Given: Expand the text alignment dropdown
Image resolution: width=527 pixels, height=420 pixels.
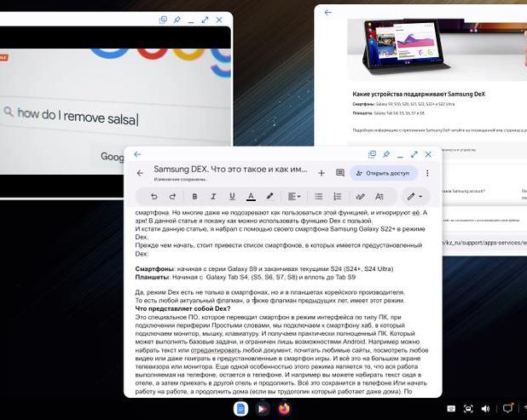Looking at the screenshot, I should pyautogui.click(x=294, y=197).
